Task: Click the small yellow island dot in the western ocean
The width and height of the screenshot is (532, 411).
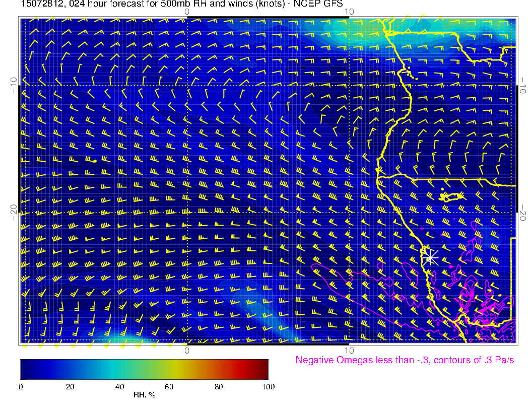Action: (x=95, y=161)
